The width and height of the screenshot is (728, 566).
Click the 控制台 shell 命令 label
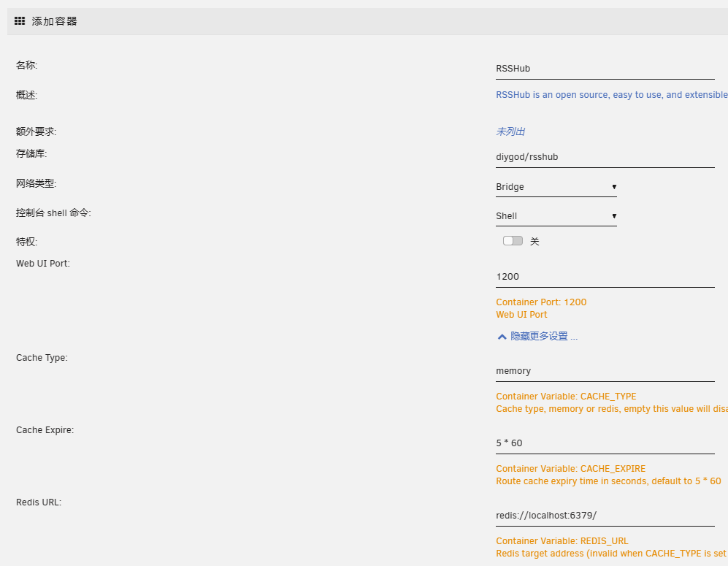(53, 213)
